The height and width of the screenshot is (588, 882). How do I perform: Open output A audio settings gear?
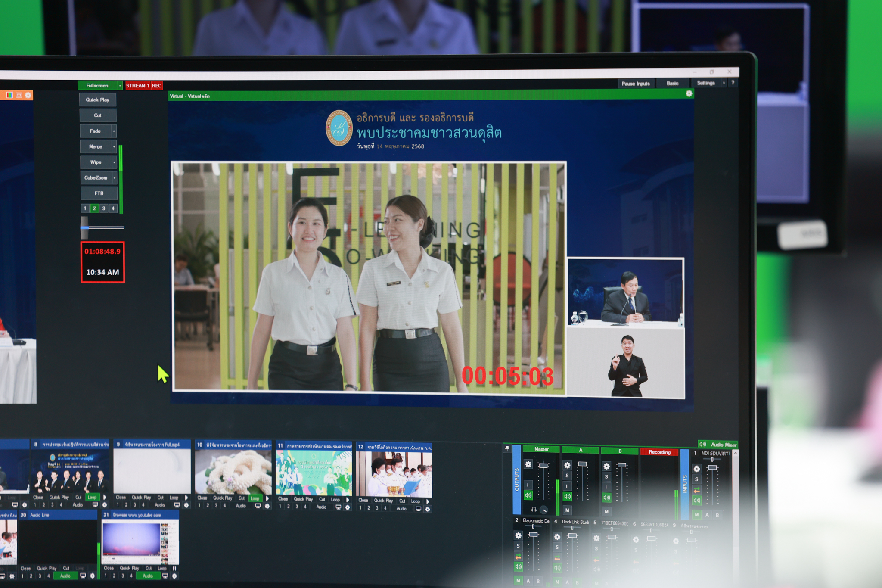(x=567, y=465)
